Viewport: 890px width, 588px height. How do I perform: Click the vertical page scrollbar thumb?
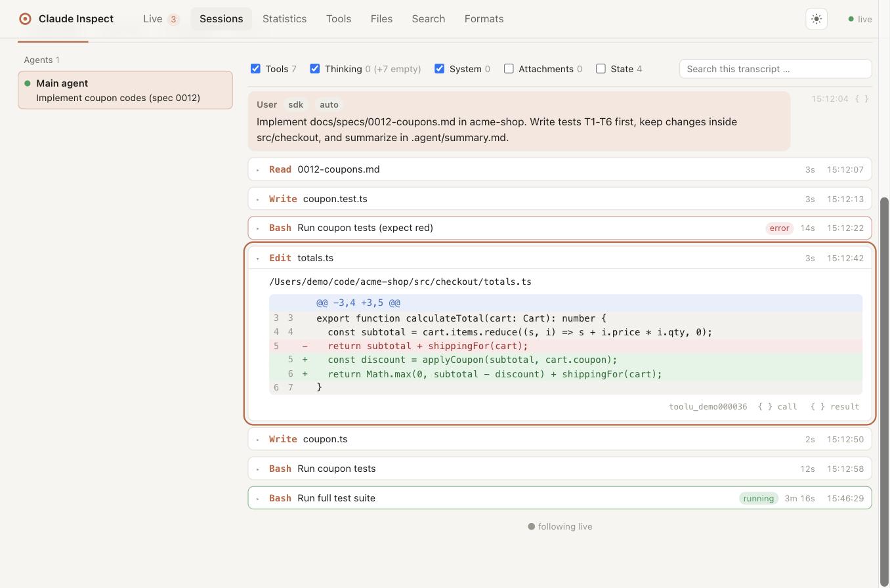(884, 390)
